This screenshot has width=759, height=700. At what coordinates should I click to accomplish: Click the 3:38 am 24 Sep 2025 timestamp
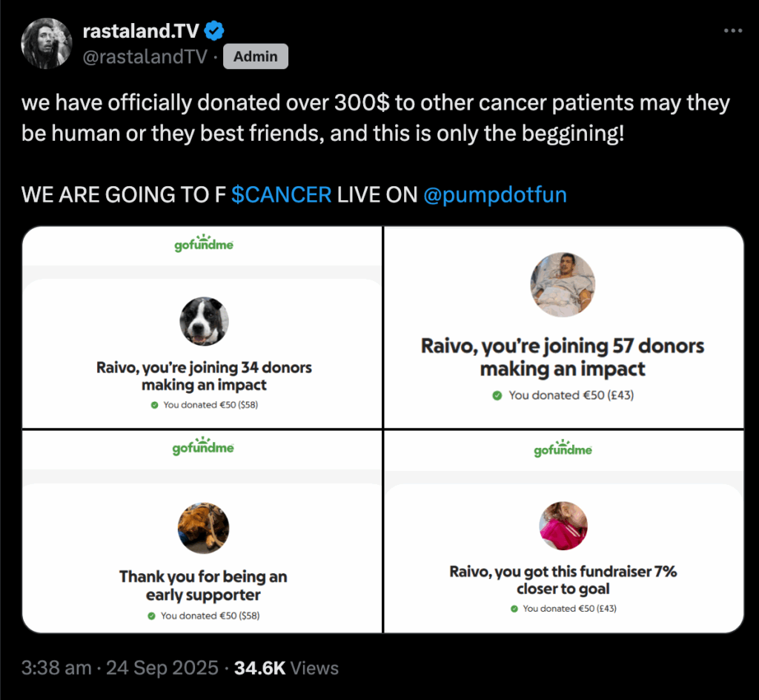click(119, 668)
